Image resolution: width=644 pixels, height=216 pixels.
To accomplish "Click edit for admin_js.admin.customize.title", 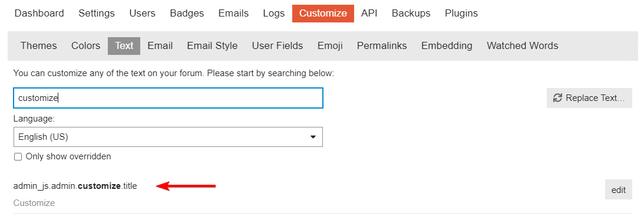I will pyautogui.click(x=618, y=189).
